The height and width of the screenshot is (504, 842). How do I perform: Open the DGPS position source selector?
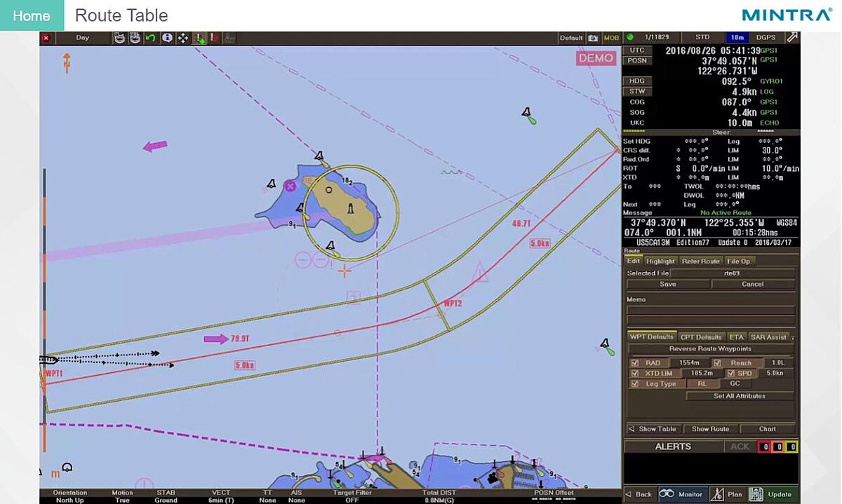pos(766,37)
